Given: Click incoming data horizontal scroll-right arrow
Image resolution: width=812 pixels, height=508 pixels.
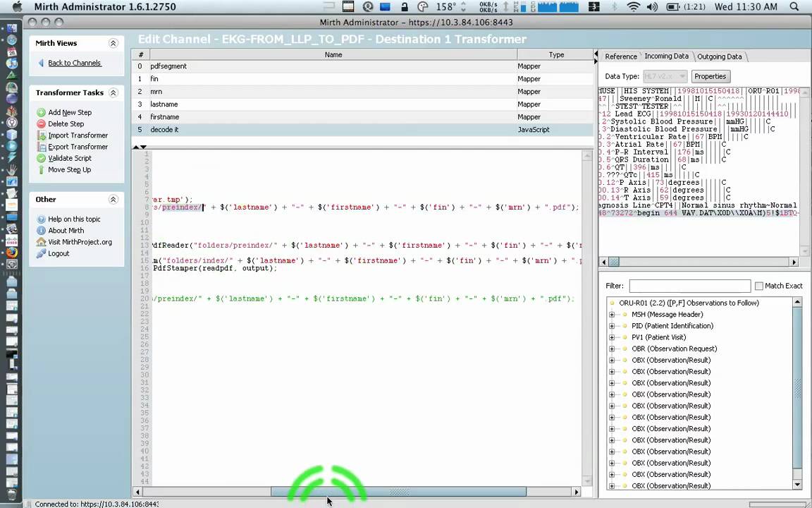Looking at the screenshot, I should point(794,262).
